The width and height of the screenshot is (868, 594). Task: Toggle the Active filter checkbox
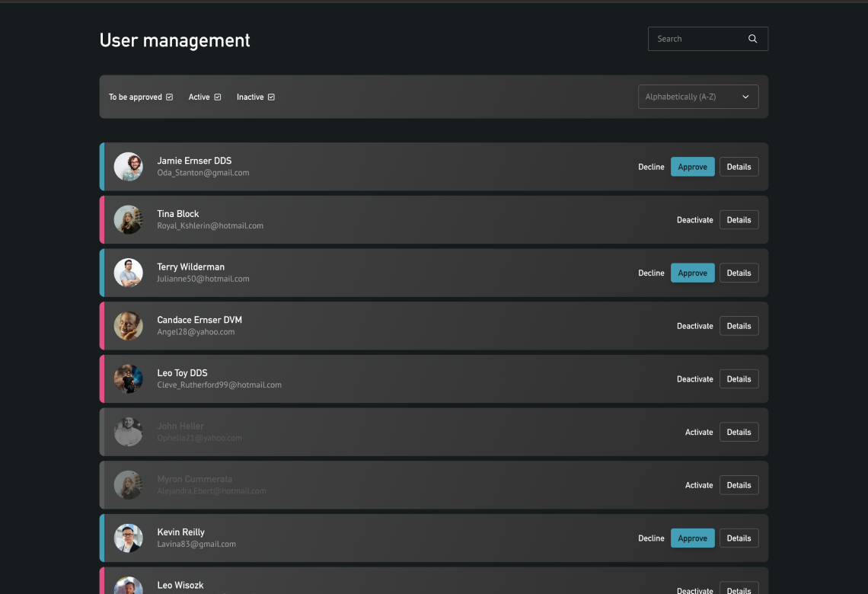[218, 97]
